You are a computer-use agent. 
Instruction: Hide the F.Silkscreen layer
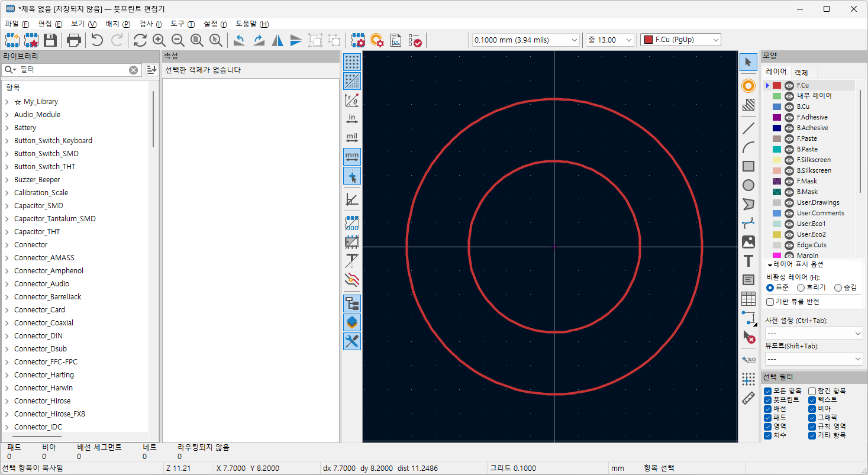pos(789,160)
